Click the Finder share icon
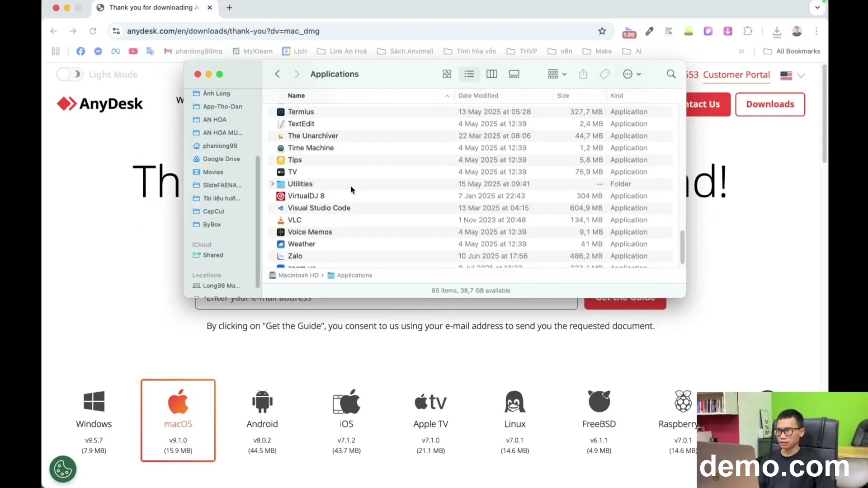The width and height of the screenshot is (868, 488). (x=583, y=74)
